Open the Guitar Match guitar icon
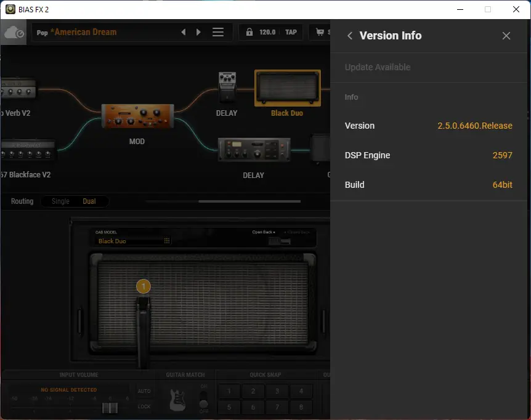The width and height of the screenshot is (531, 420). click(177, 400)
